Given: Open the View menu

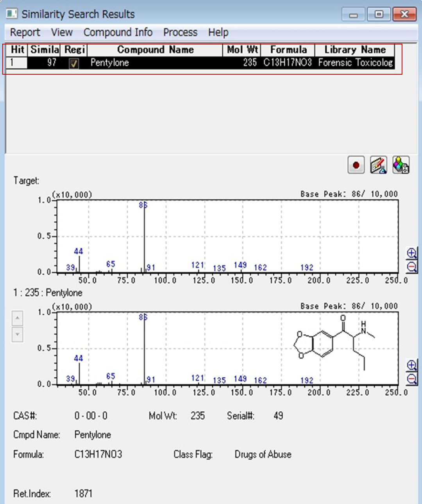Looking at the screenshot, I should 62,32.
